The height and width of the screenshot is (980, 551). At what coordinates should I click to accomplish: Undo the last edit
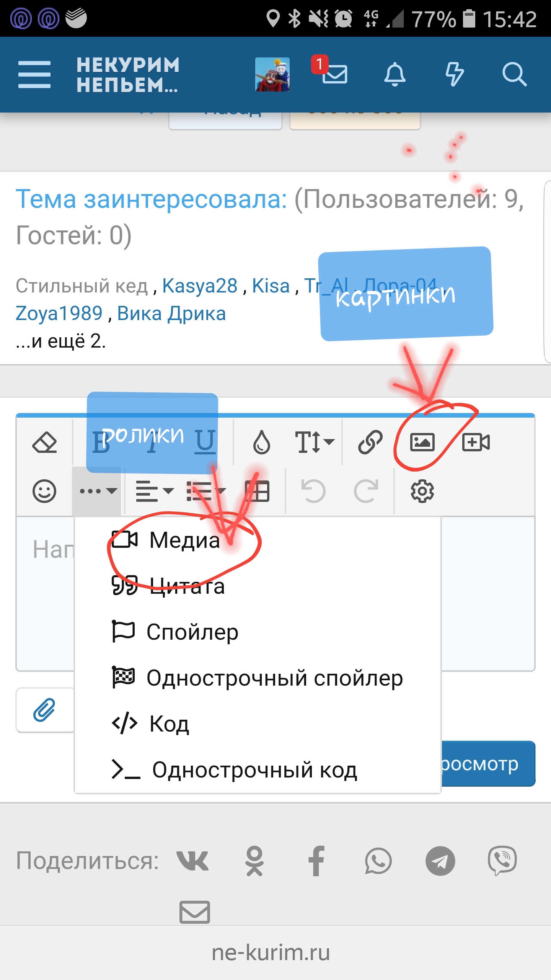(x=313, y=491)
